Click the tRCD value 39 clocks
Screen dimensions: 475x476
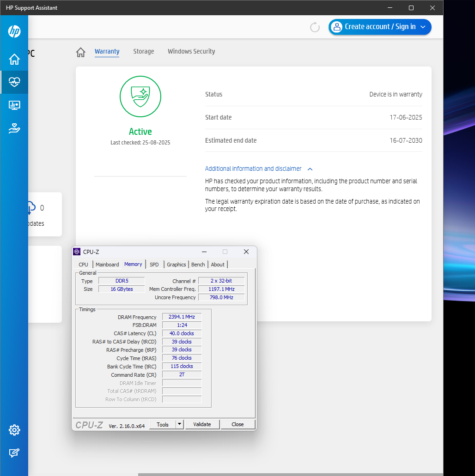tap(182, 342)
